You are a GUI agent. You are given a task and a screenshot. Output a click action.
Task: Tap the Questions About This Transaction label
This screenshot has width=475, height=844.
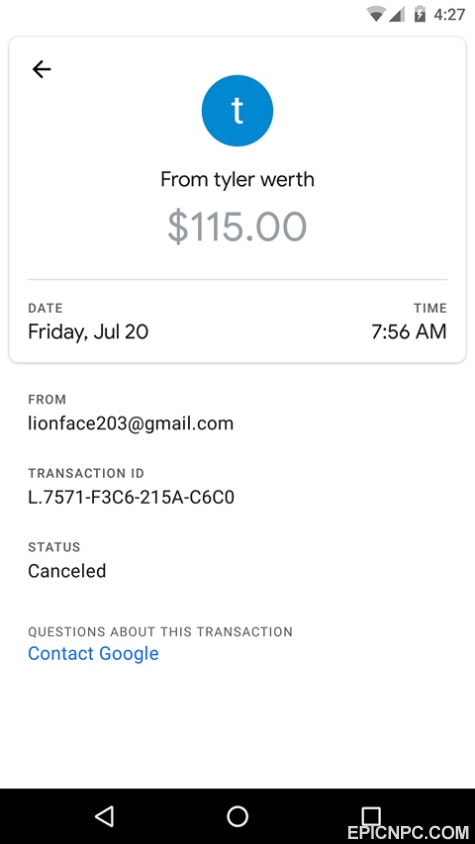coord(160,631)
